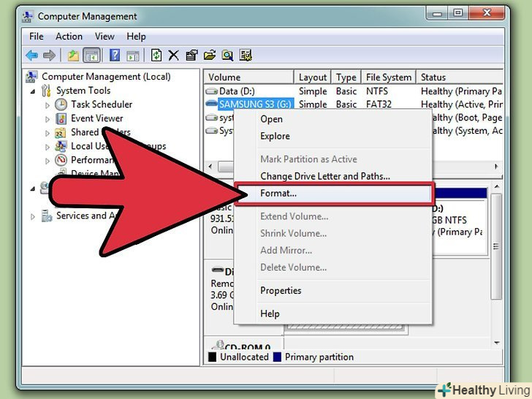Toggle the Show/Hide Action Pane icon
This screenshot has height=399, width=532.
click(x=133, y=56)
